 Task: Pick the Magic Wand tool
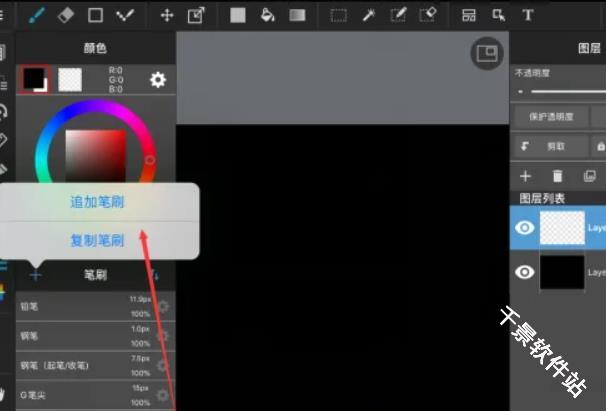(x=369, y=15)
